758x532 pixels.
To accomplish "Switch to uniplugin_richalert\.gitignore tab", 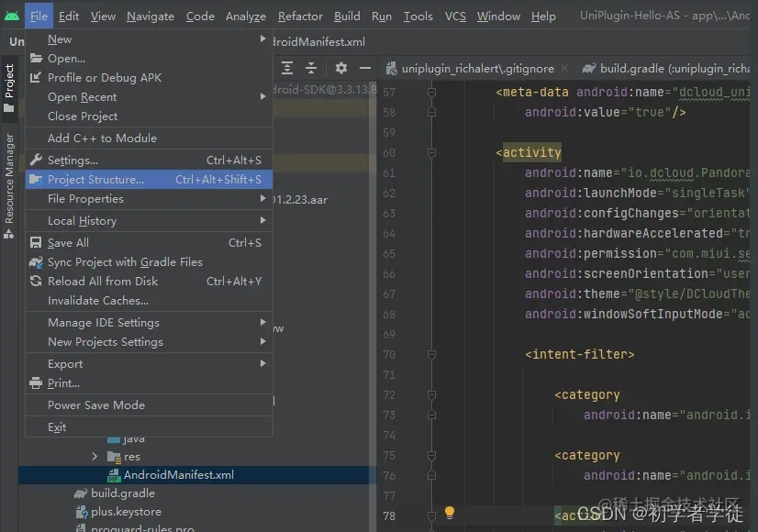I will [477, 69].
